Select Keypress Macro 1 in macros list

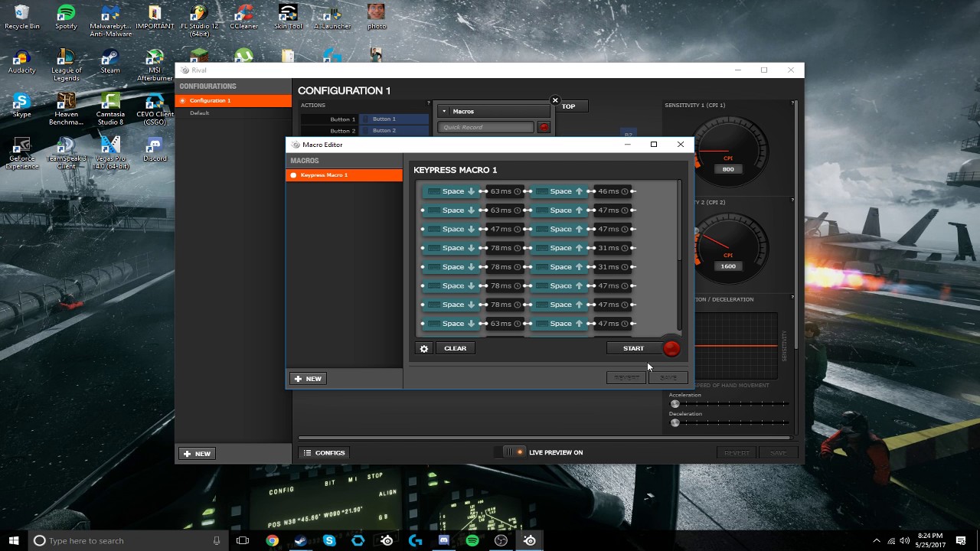coord(344,175)
